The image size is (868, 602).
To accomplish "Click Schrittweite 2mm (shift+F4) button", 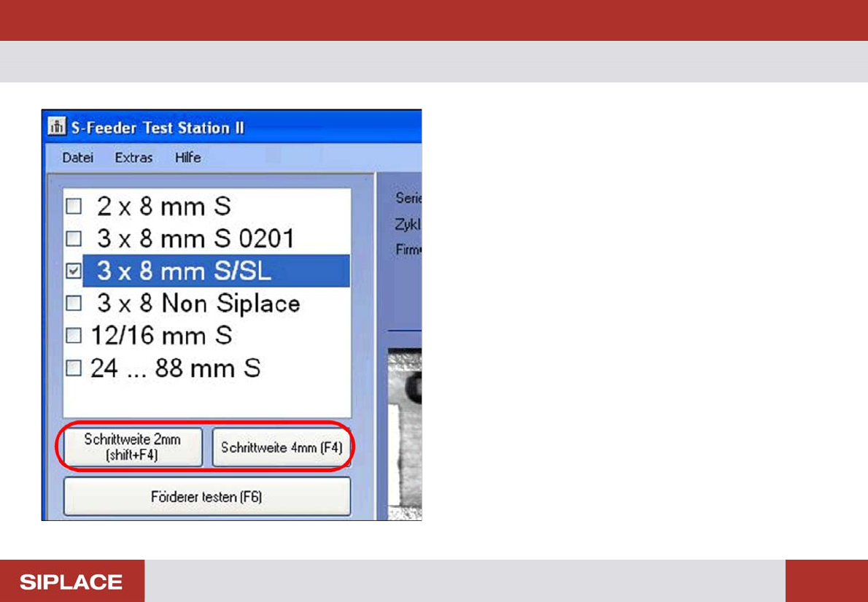I will 133,447.
